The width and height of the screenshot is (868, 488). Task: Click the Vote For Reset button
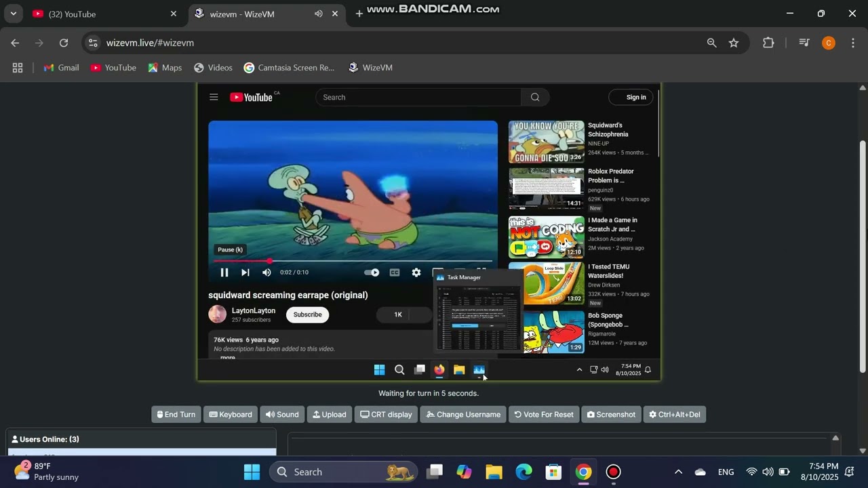[544, 415]
